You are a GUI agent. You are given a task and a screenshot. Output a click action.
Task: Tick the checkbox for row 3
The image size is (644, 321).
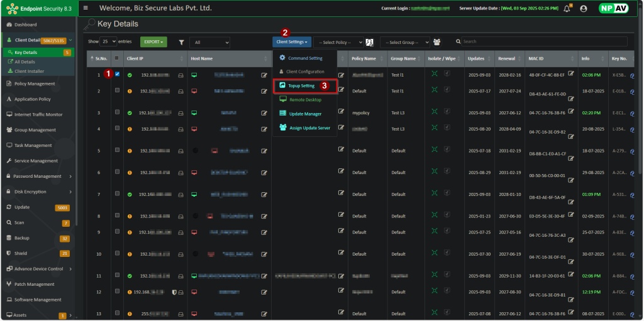click(x=117, y=112)
